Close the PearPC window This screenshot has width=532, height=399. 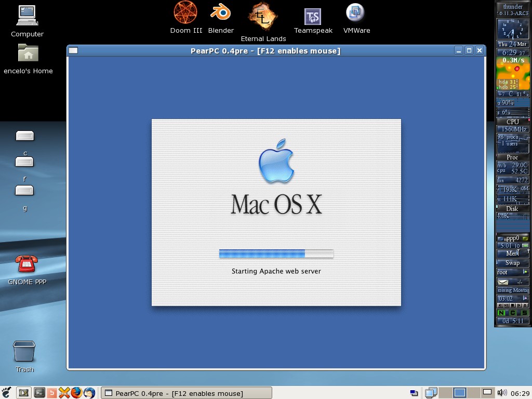[x=480, y=50]
